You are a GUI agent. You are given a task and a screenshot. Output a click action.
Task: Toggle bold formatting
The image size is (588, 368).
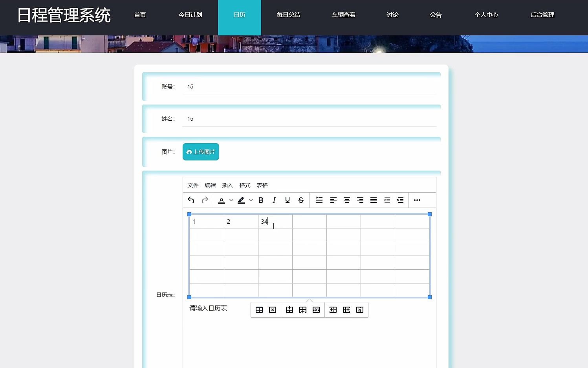261,200
